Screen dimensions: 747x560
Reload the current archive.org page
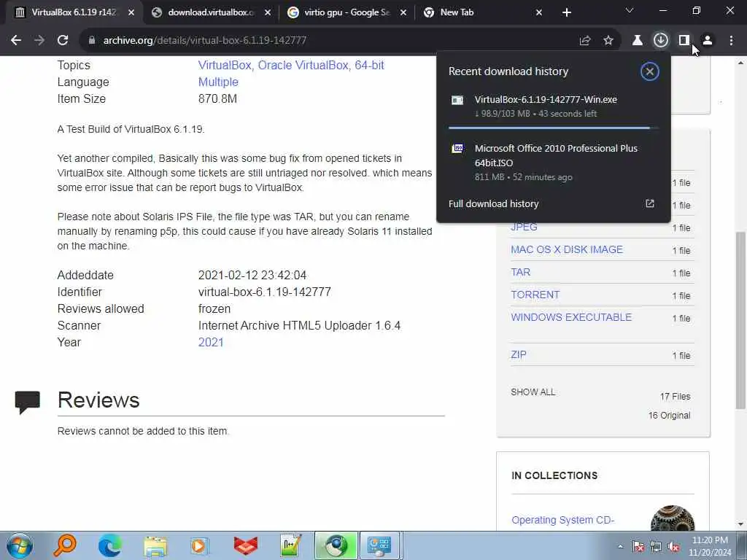[x=63, y=41]
